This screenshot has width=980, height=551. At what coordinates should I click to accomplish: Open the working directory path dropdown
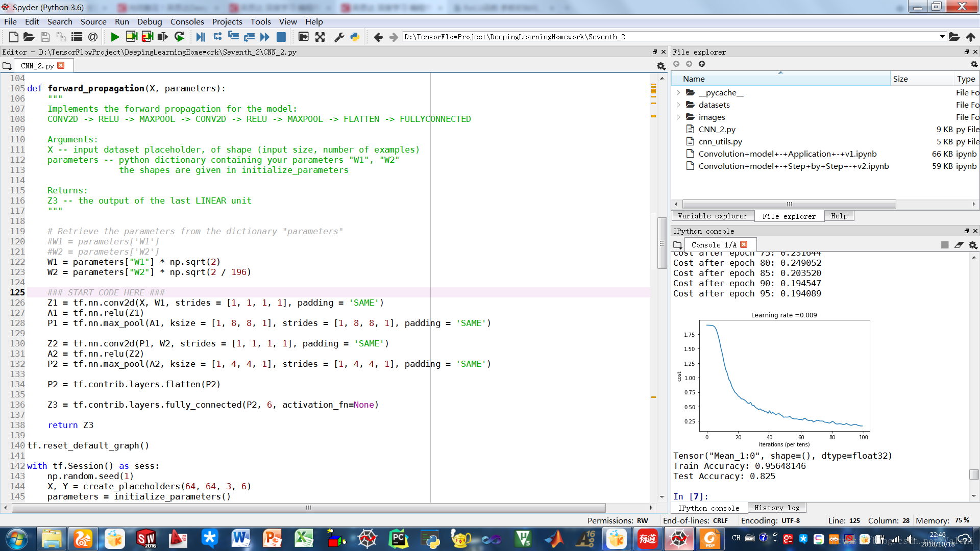[x=942, y=37]
